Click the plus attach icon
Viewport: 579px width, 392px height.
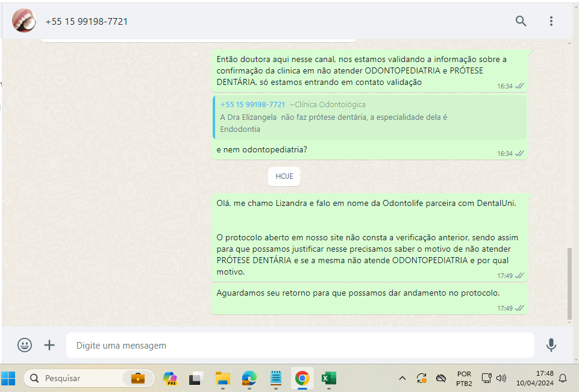[49, 345]
